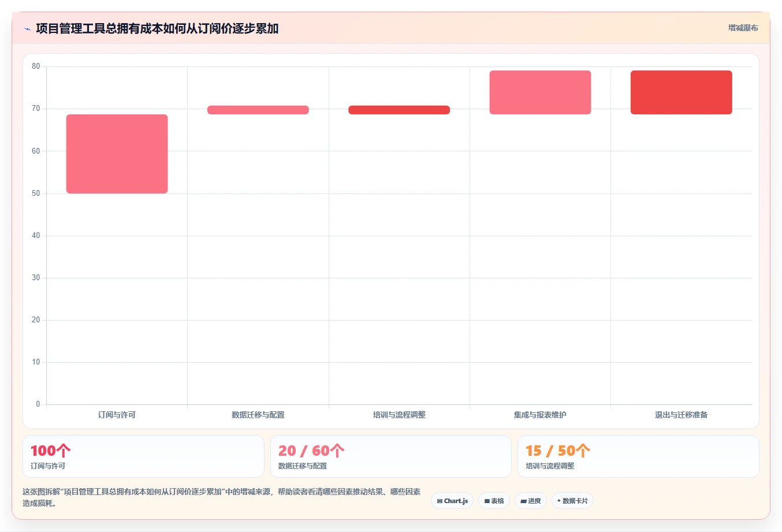Select the 数据卡片 tag chip
This screenshot has height=532, width=782.
pos(572,501)
